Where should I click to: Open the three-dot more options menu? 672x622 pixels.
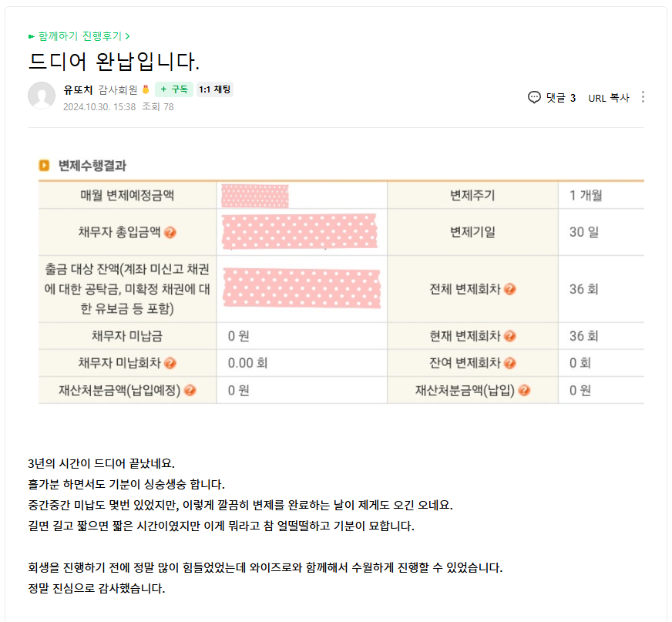click(643, 97)
